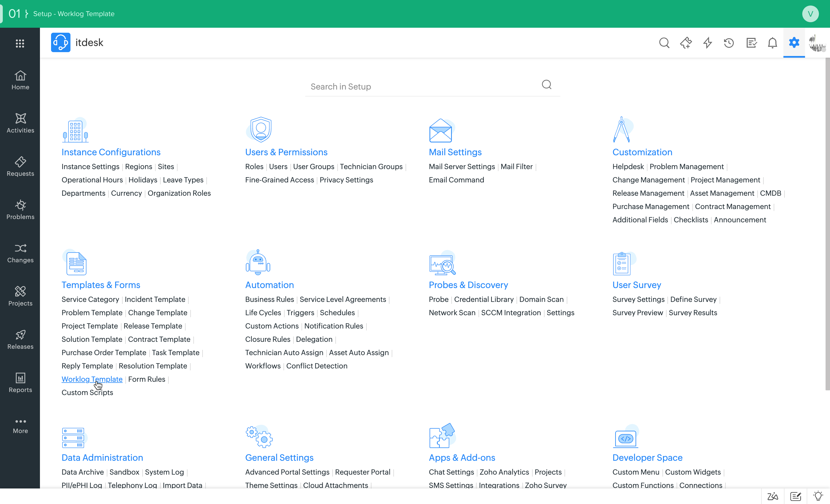
Task: Open the Form Rules link
Action: [x=146, y=379]
